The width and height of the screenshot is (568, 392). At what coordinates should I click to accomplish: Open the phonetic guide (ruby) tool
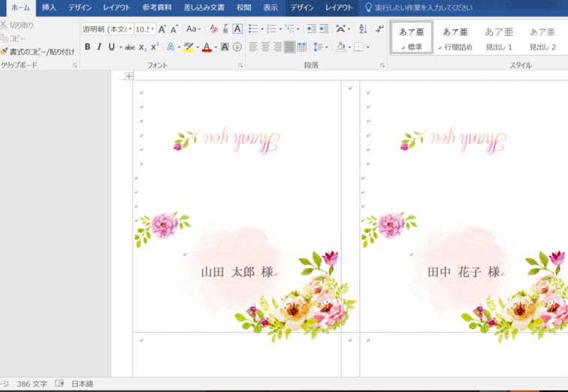(x=225, y=29)
